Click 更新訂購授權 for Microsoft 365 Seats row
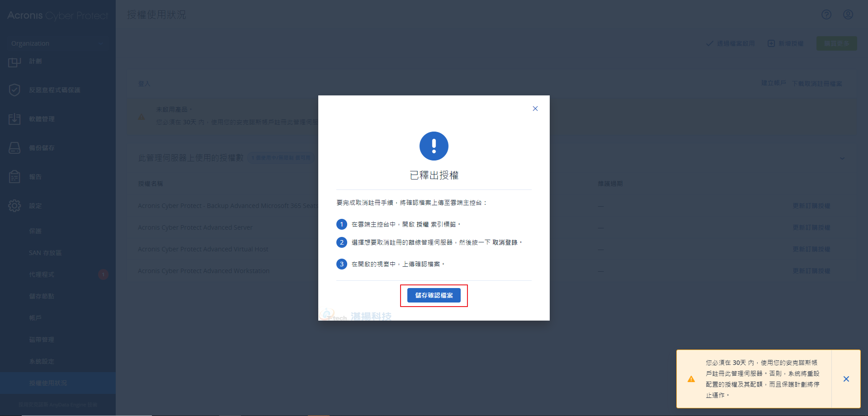Screen dimensions: 868x416 (811, 206)
